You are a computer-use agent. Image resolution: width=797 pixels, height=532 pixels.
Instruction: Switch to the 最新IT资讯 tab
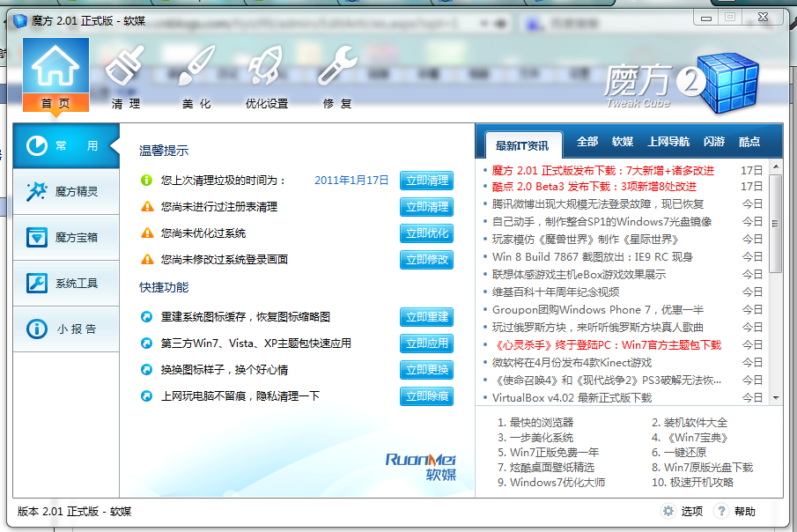(522, 146)
